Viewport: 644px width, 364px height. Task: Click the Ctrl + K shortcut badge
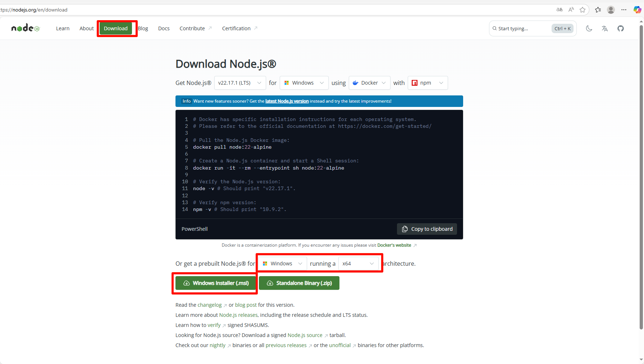pyautogui.click(x=562, y=28)
